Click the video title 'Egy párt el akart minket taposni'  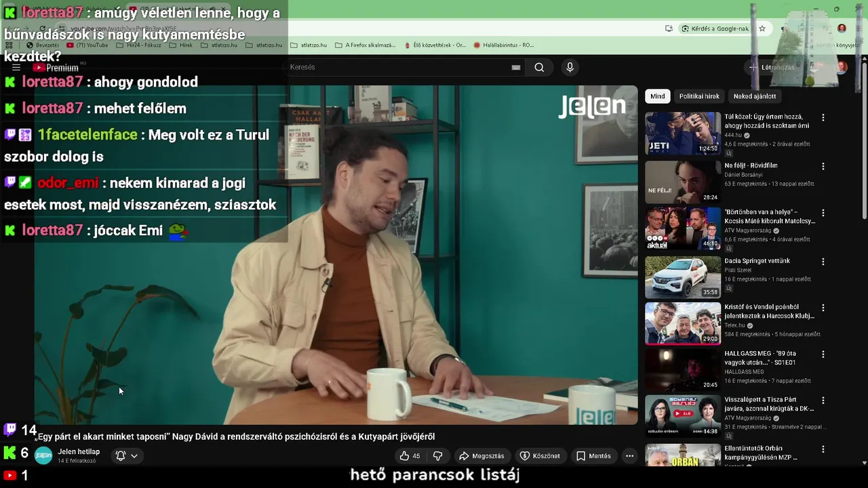[x=235, y=437]
